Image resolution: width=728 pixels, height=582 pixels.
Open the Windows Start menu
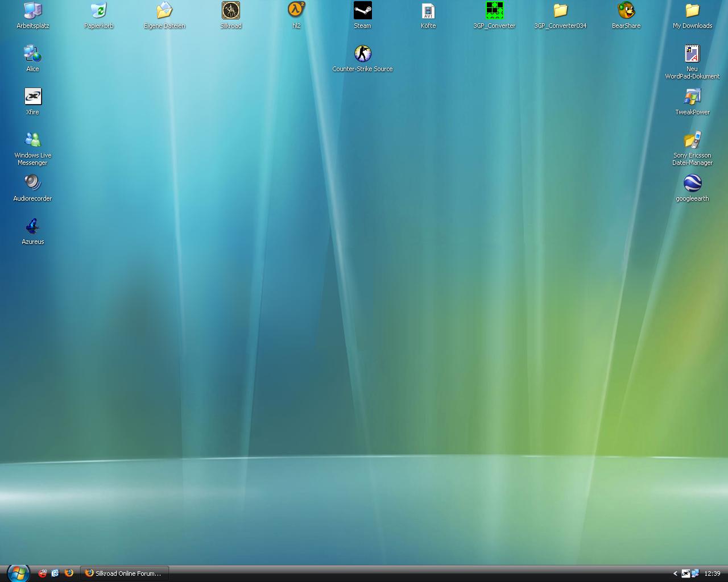click(x=18, y=573)
